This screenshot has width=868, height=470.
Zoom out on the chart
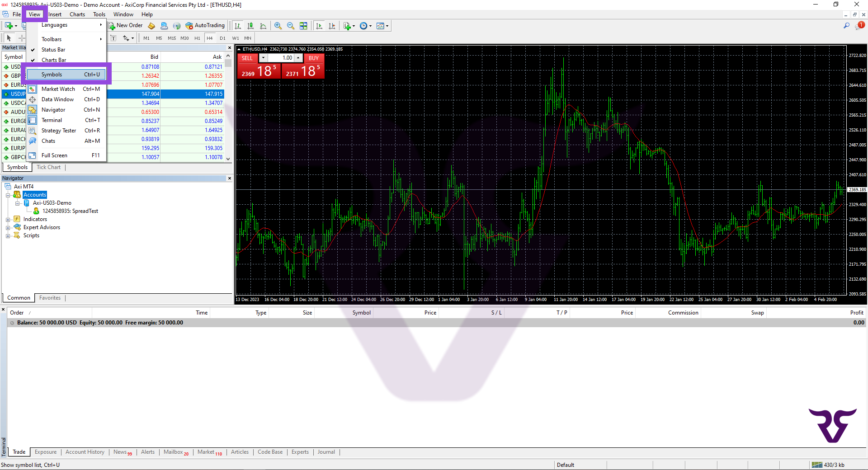point(291,26)
